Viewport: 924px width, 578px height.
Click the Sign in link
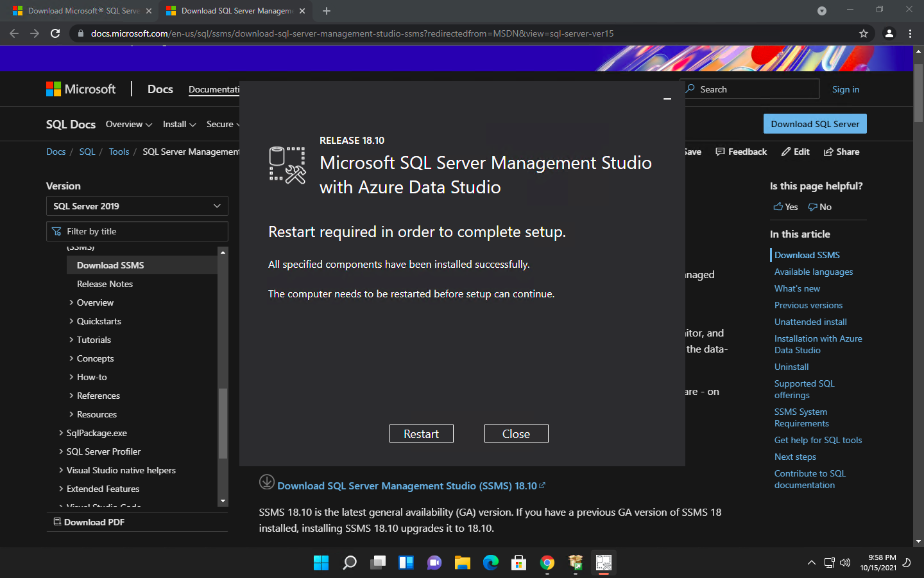[x=845, y=89]
